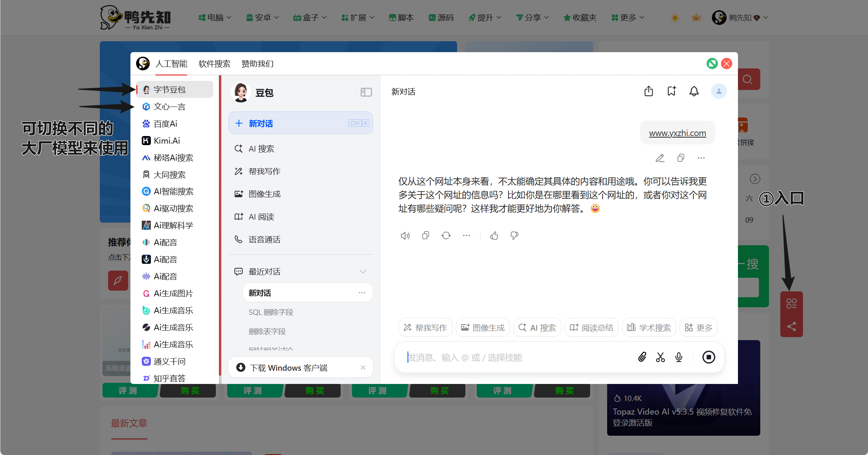Image resolution: width=868 pixels, height=455 pixels.
Task: Copy the sent message www.yxzhi.com
Action: pyautogui.click(x=681, y=158)
